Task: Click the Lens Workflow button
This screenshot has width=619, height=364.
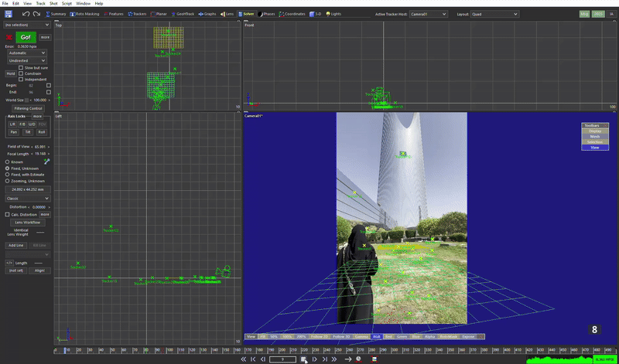Action: click(28, 223)
